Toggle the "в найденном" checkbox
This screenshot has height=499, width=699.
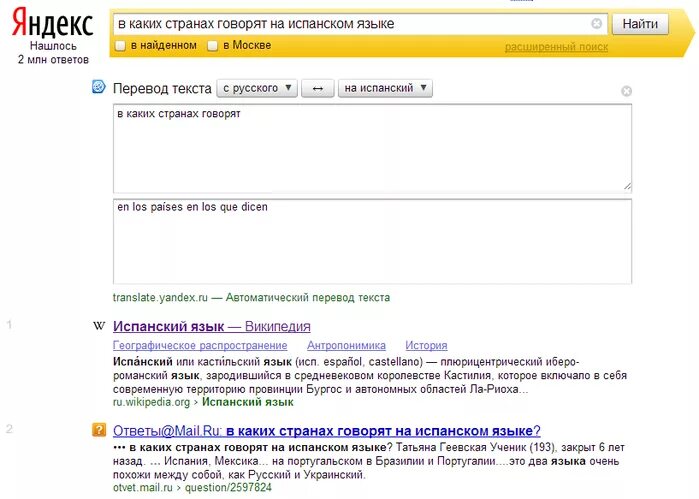click(x=120, y=45)
